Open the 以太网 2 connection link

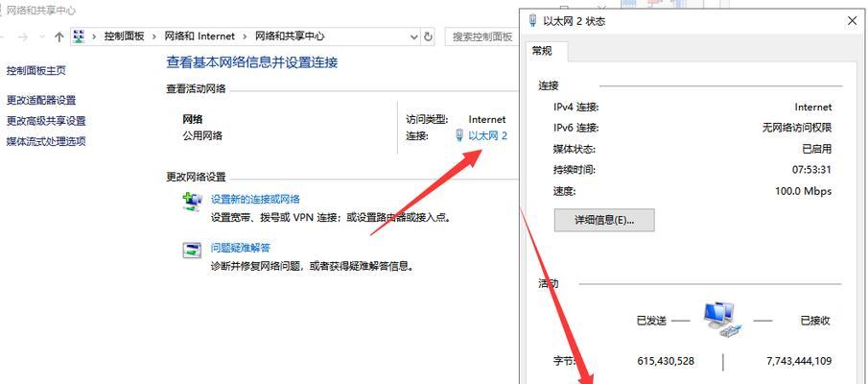pos(487,135)
